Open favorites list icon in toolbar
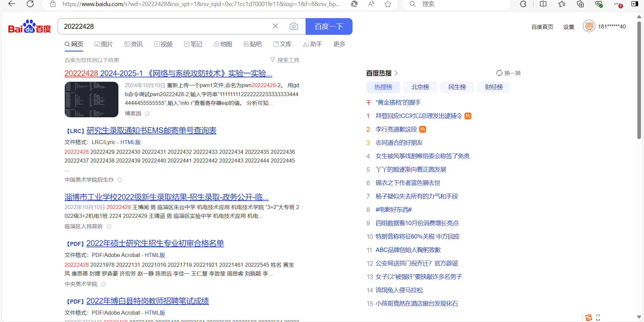 pos(562,4)
